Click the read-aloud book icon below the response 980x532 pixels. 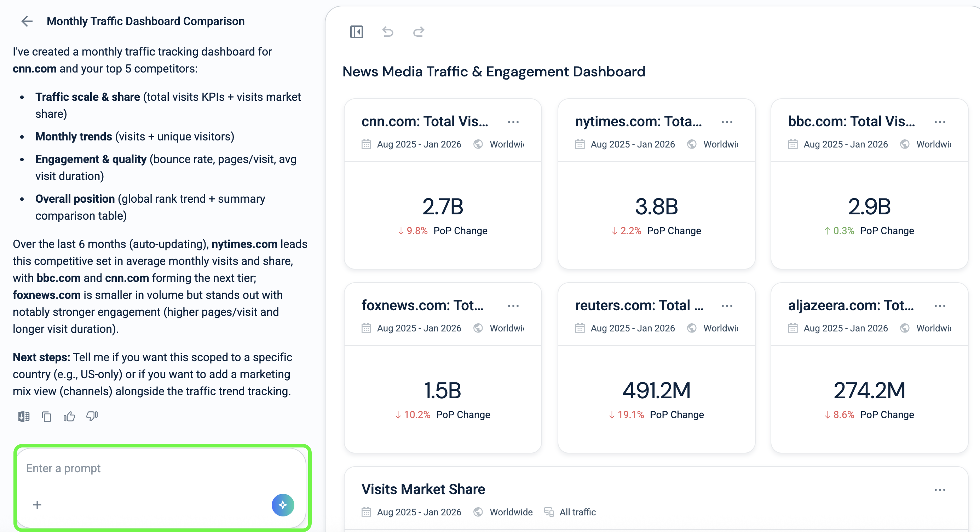tap(24, 417)
